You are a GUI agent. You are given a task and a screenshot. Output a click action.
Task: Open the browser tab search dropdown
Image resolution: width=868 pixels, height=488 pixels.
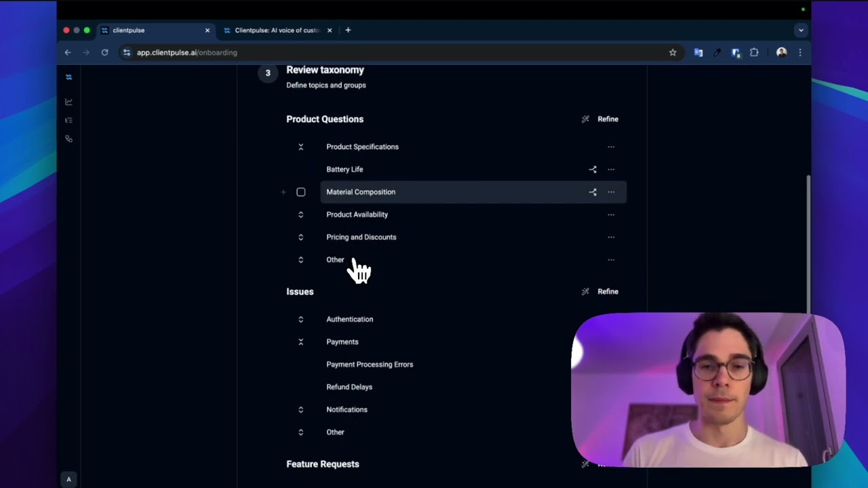tap(801, 30)
